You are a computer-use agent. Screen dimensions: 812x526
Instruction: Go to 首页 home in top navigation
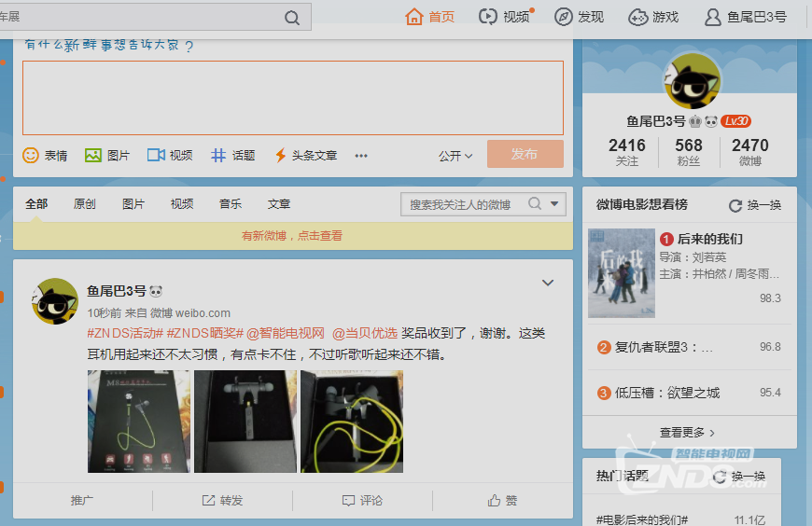pyautogui.click(x=430, y=17)
